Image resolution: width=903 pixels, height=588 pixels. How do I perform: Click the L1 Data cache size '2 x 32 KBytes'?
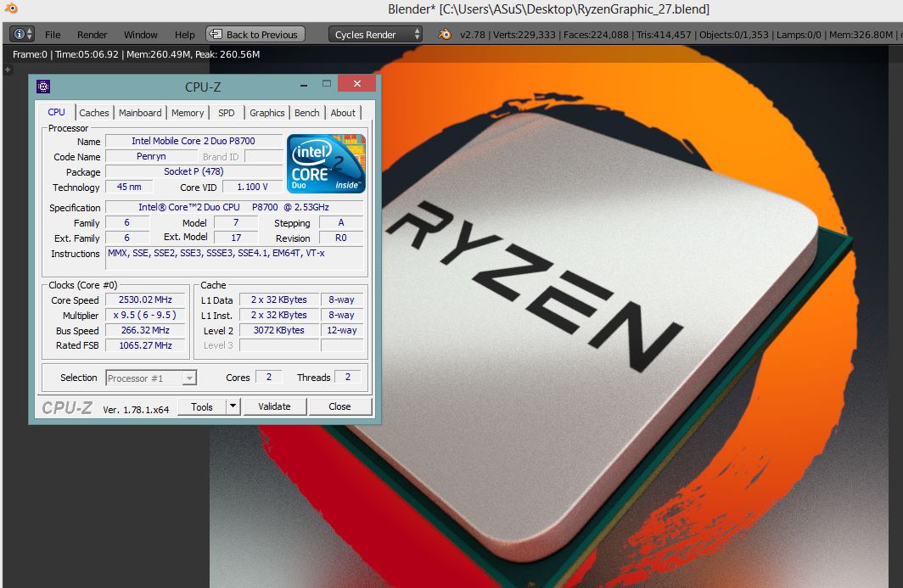(279, 300)
